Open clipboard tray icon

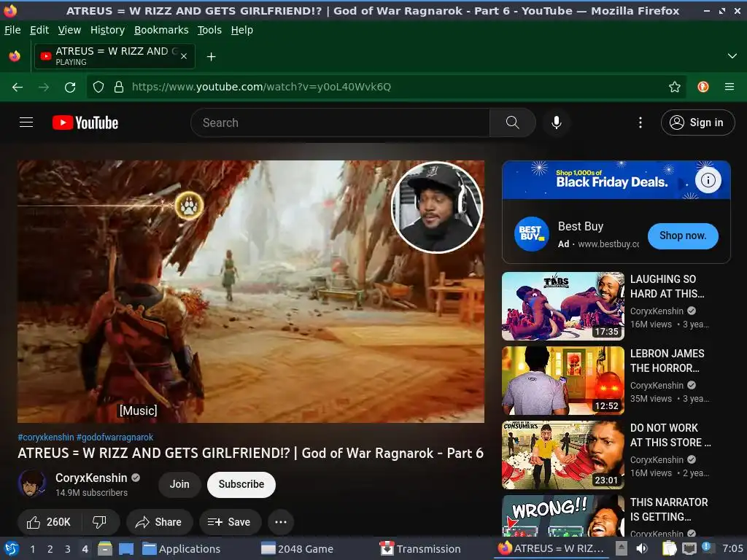pos(669,548)
